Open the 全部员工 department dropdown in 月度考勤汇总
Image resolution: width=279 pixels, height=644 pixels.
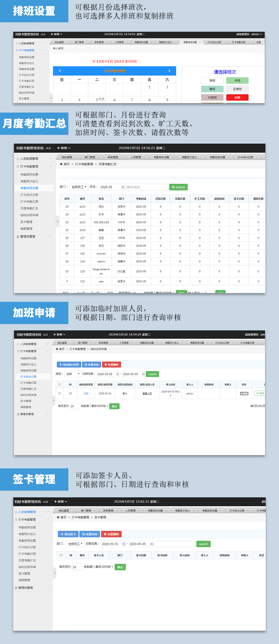[79, 187]
